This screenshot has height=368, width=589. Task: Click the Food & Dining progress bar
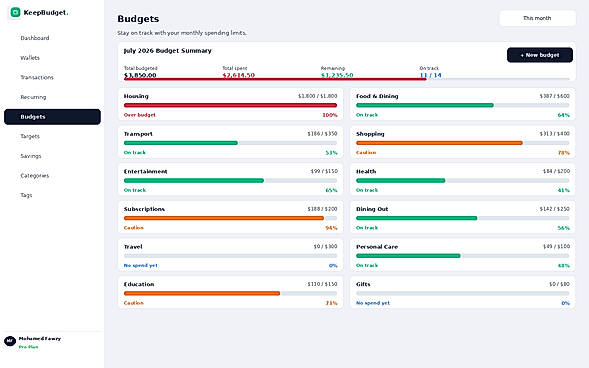pos(462,105)
